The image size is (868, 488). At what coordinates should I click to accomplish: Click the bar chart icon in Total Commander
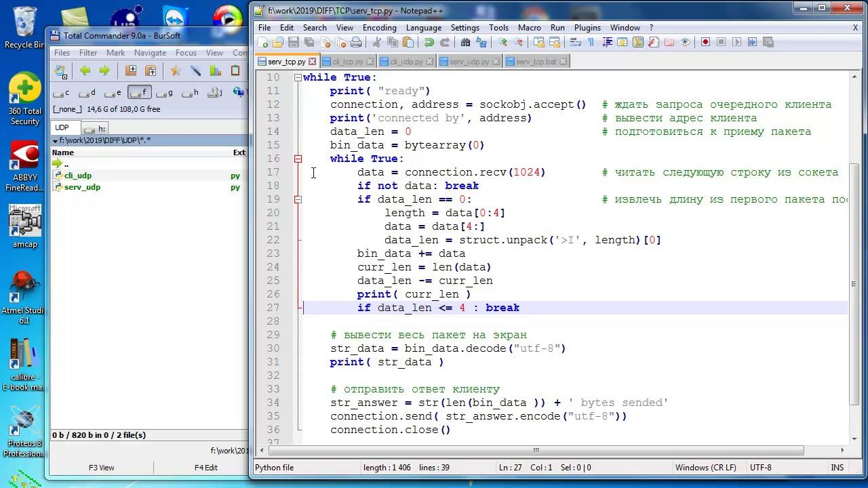point(215,70)
